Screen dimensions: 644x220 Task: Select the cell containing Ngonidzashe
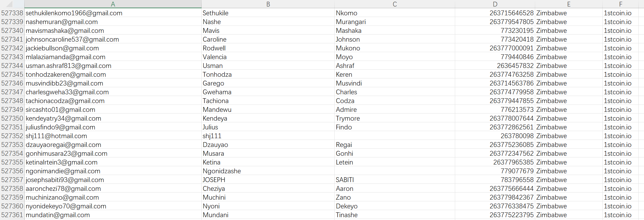click(x=222, y=171)
